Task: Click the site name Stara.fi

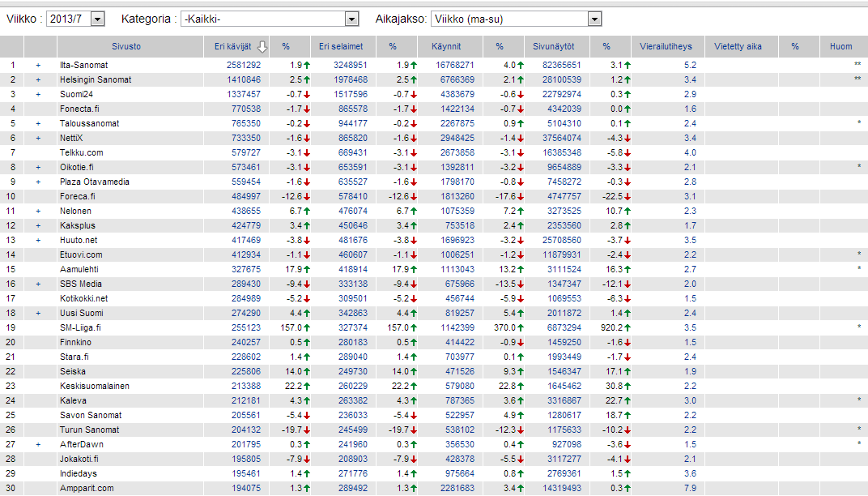Action: click(74, 357)
